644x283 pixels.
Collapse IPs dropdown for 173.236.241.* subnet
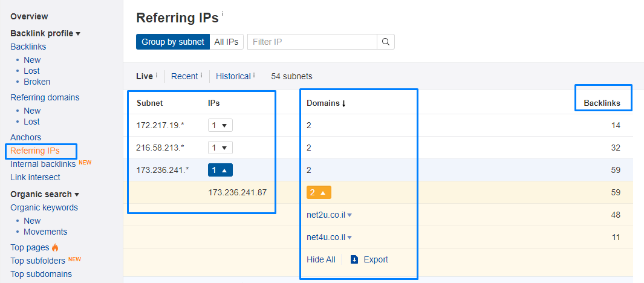[x=220, y=170]
